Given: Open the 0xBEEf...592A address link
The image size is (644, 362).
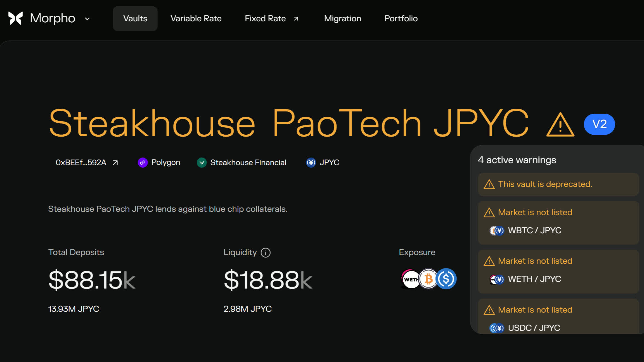Looking at the screenshot, I should pos(87,163).
